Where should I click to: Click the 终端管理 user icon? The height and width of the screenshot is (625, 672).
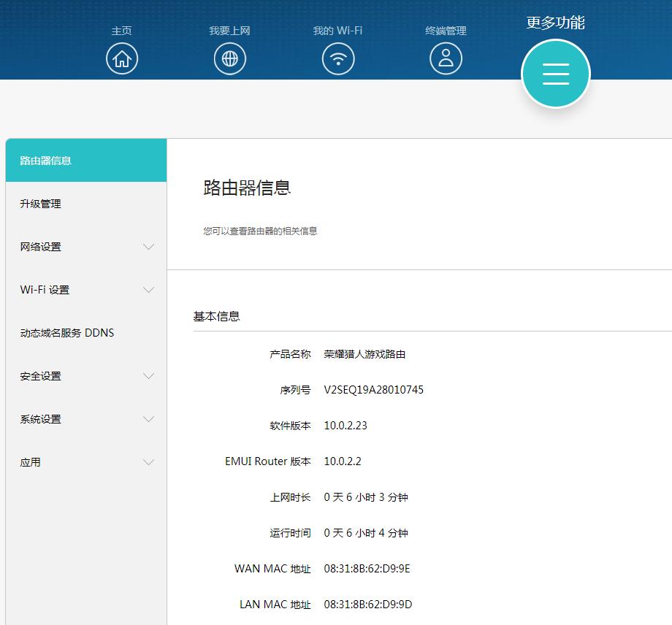(446, 58)
